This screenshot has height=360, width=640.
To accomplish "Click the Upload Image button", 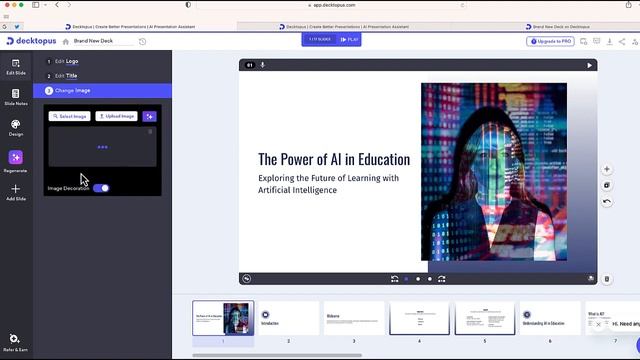I will pyautogui.click(x=116, y=116).
